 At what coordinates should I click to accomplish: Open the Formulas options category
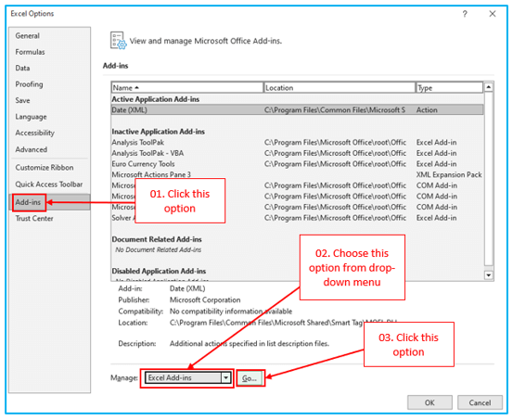[x=30, y=52]
